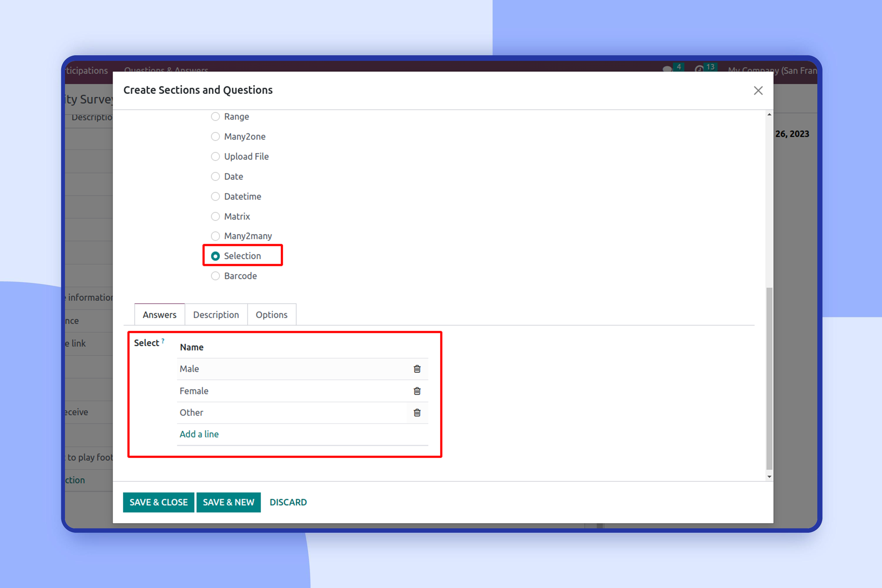Viewport: 882px width, 588px height.
Task: Click the scrollbar up arrow
Action: click(x=769, y=115)
